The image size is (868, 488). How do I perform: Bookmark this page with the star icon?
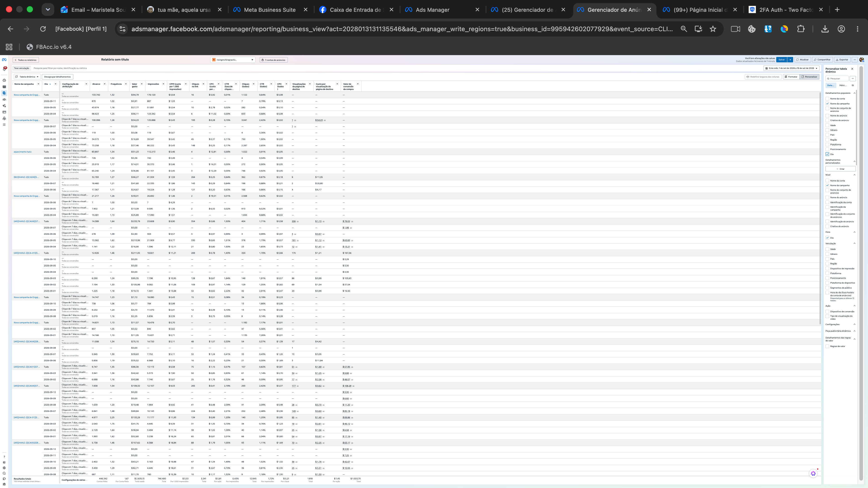pyautogui.click(x=713, y=29)
